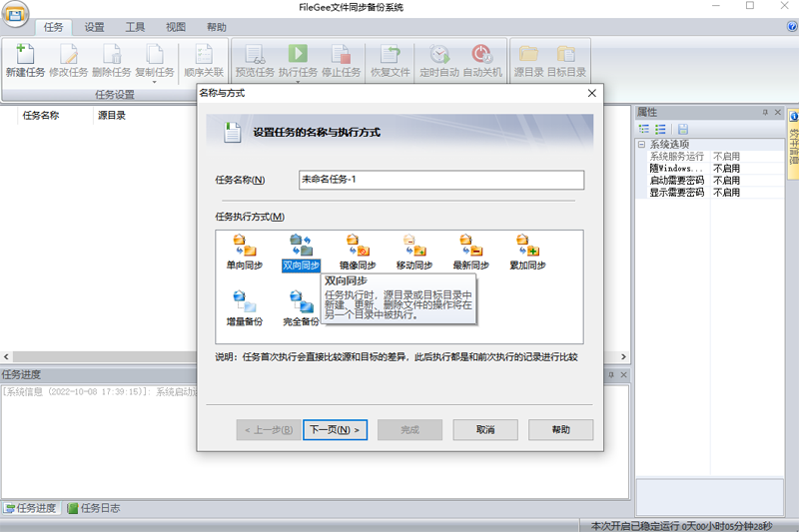Open the 帮助 ribbon tab
Viewport: 799px width, 532px height.
tap(217, 27)
